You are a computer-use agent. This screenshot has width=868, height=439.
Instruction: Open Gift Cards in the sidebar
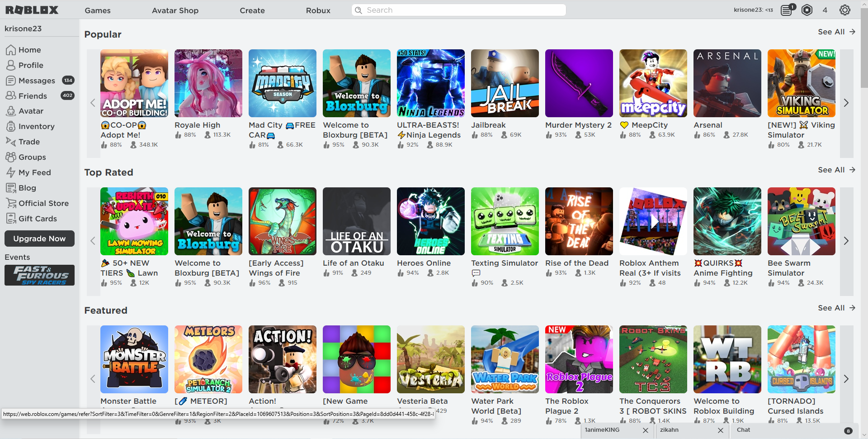point(31,219)
